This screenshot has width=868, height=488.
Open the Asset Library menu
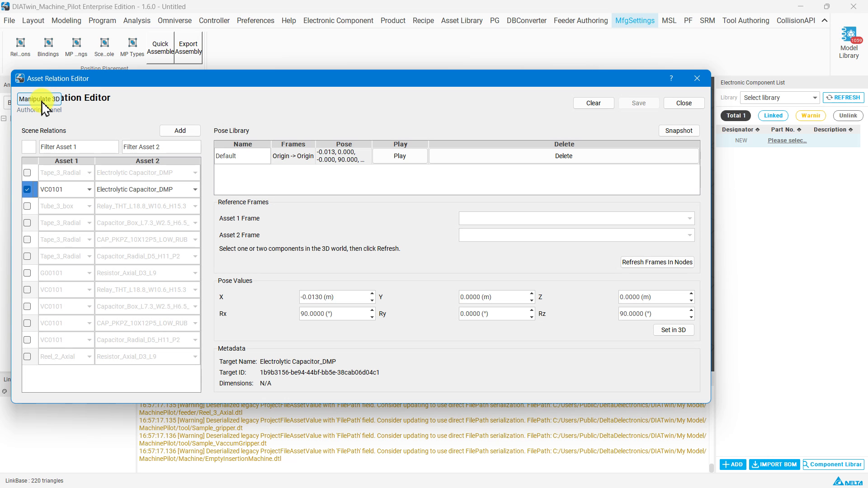coord(462,20)
